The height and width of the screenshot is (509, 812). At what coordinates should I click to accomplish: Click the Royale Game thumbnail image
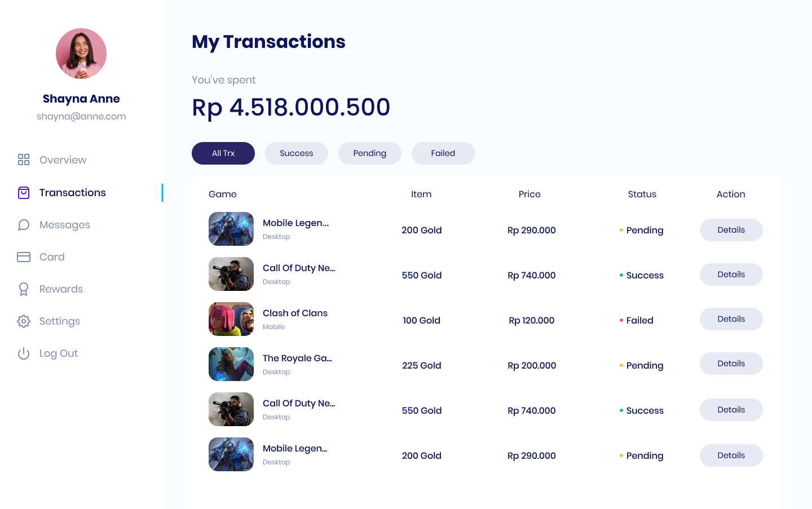[x=231, y=364]
